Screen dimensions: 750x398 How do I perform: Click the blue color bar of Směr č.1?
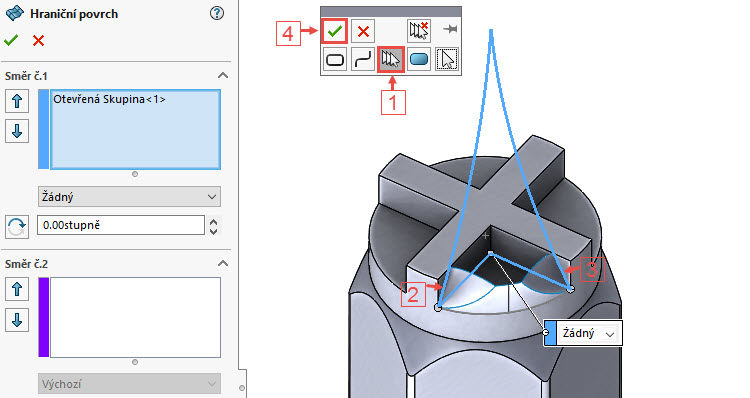pos(44,129)
